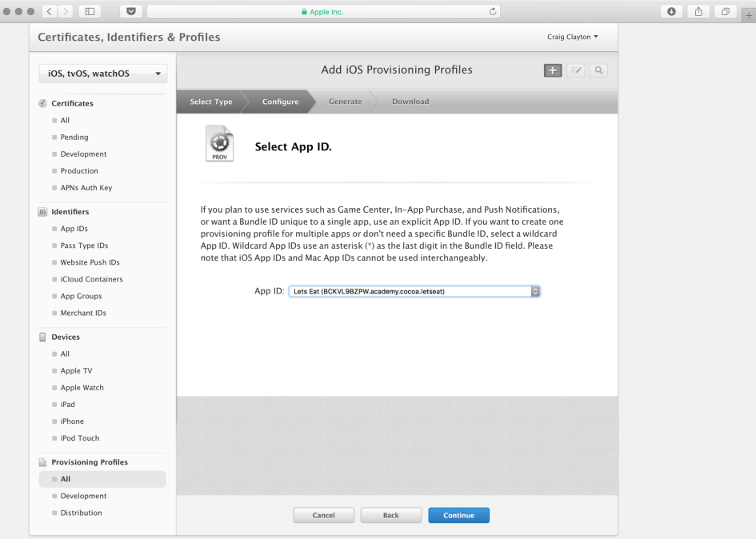Image resolution: width=756 pixels, height=539 pixels.
Task: Click the Pocket extension icon
Action: click(x=130, y=11)
